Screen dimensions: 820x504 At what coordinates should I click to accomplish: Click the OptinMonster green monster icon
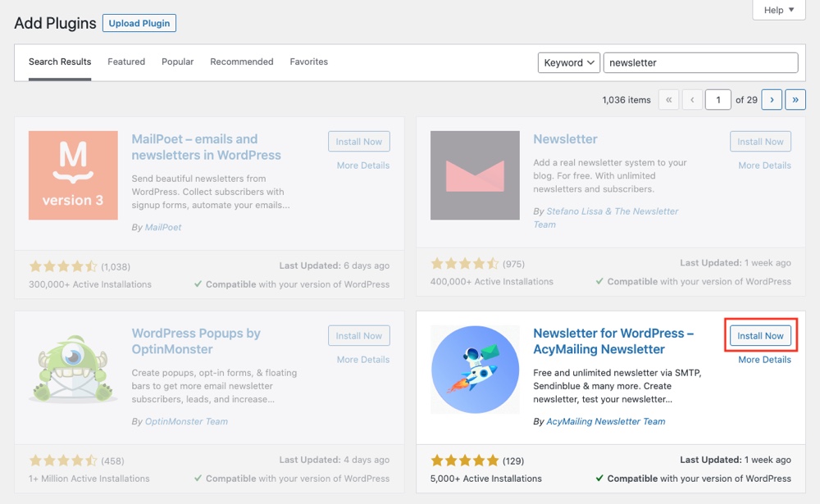point(73,370)
